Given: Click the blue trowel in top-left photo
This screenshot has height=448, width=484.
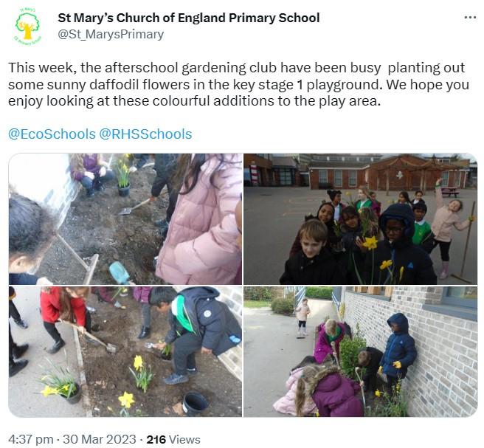Looking at the screenshot, I should tap(119, 272).
